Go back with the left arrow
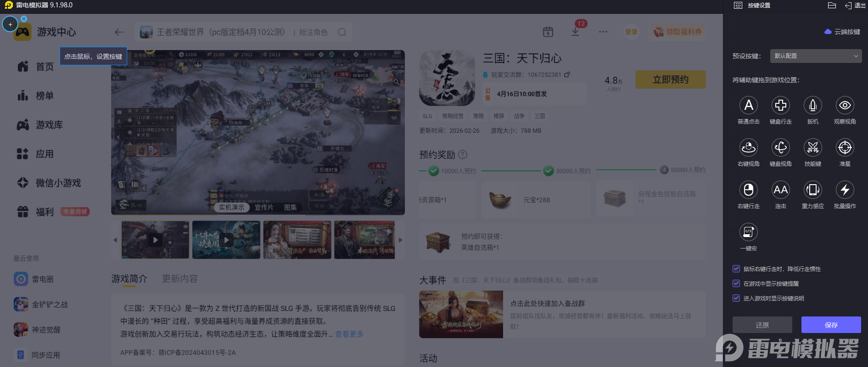The width and height of the screenshot is (868, 367). pos(119,32)
